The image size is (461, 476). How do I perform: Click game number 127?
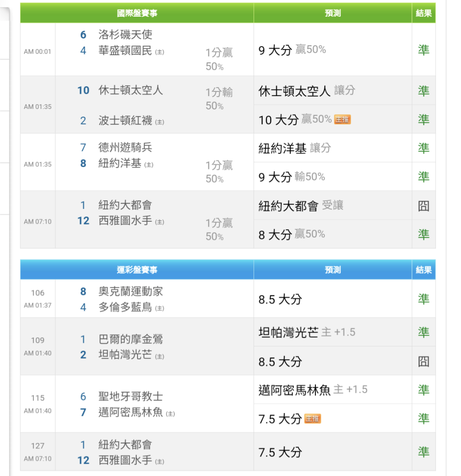pyautogui.click(x=38, y=446)
